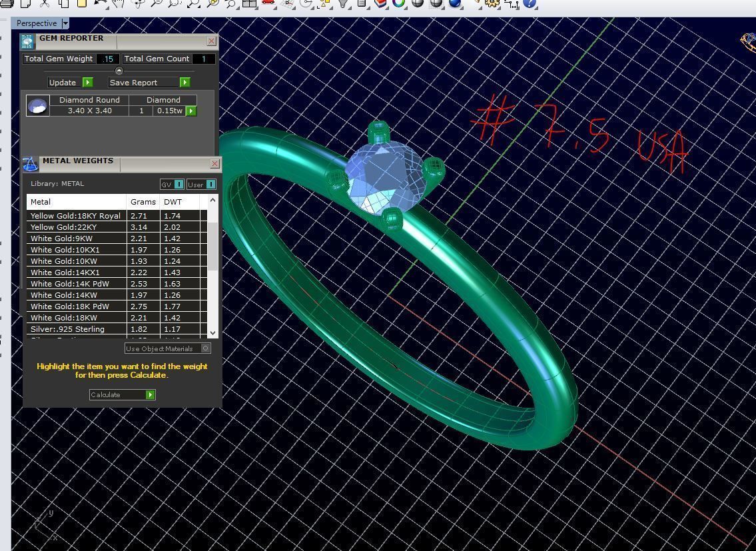Toggle the GV library switch
Image resolution: width=756 pixels, height=551 pixels.
(179, 185)
